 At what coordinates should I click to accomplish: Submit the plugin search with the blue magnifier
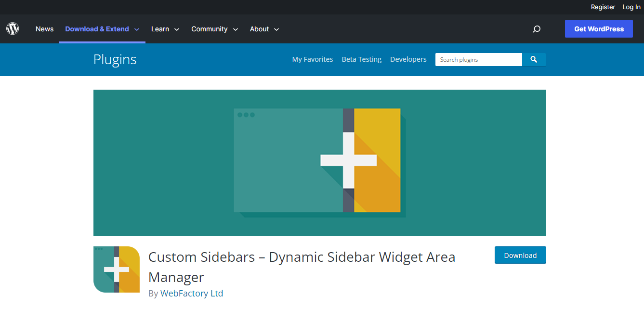534,59
